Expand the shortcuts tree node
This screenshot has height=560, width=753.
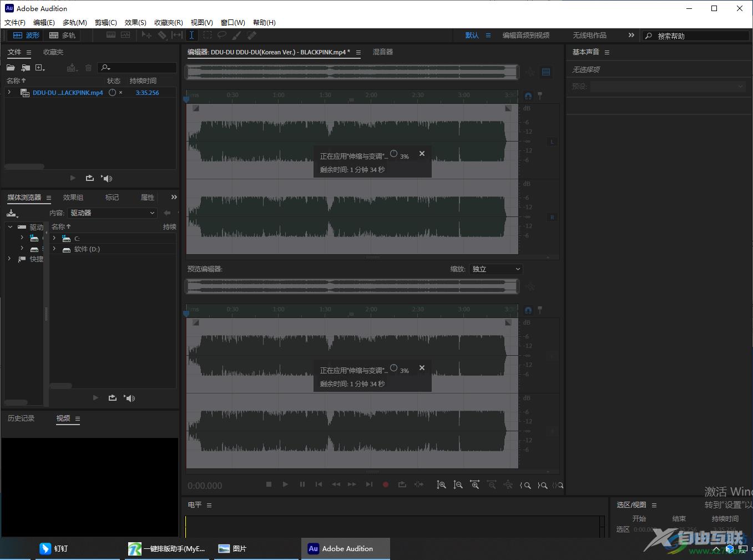9,259
